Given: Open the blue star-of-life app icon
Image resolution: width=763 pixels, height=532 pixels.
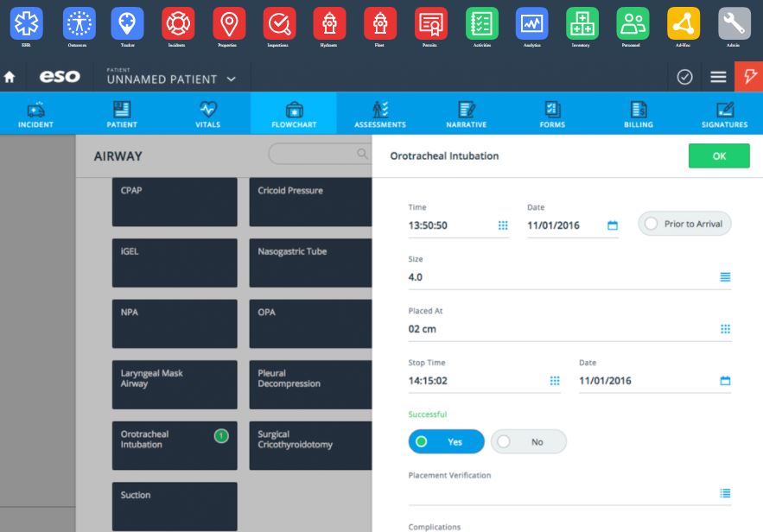Looking at the screenshot, I should 26,23.
